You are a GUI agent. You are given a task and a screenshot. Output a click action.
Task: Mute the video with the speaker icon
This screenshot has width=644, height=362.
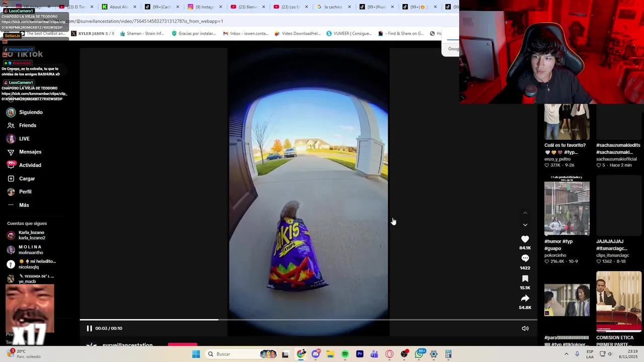525,328
